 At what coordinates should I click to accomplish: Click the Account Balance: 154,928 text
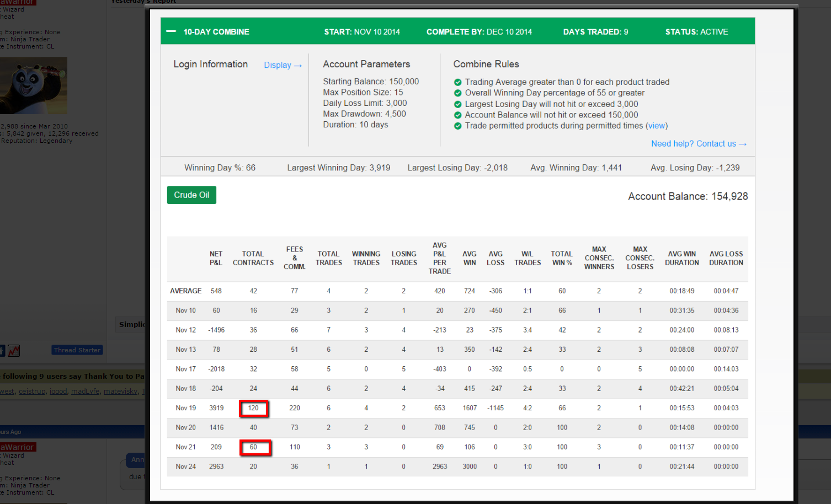pyautogui.click(x=688, y=196)
